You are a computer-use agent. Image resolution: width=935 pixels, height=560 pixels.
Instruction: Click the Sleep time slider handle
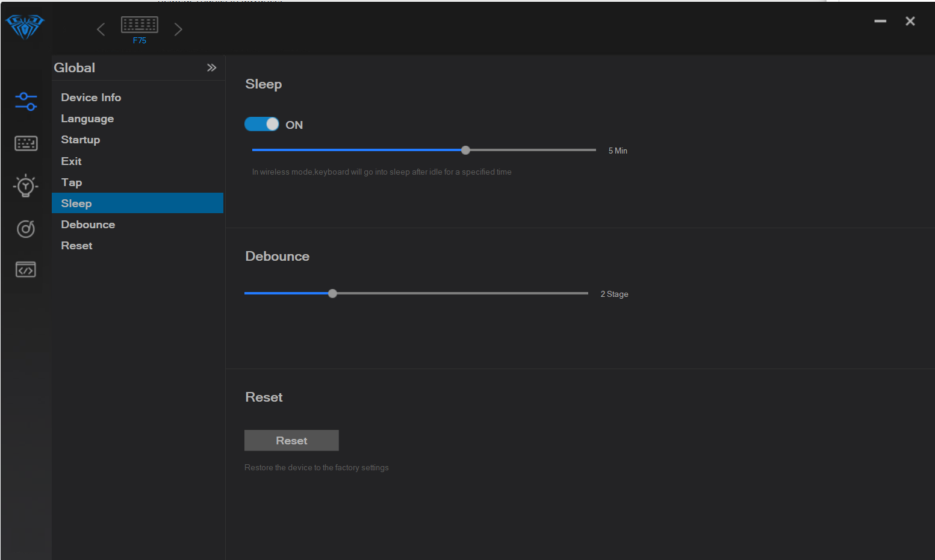(465, 150)
